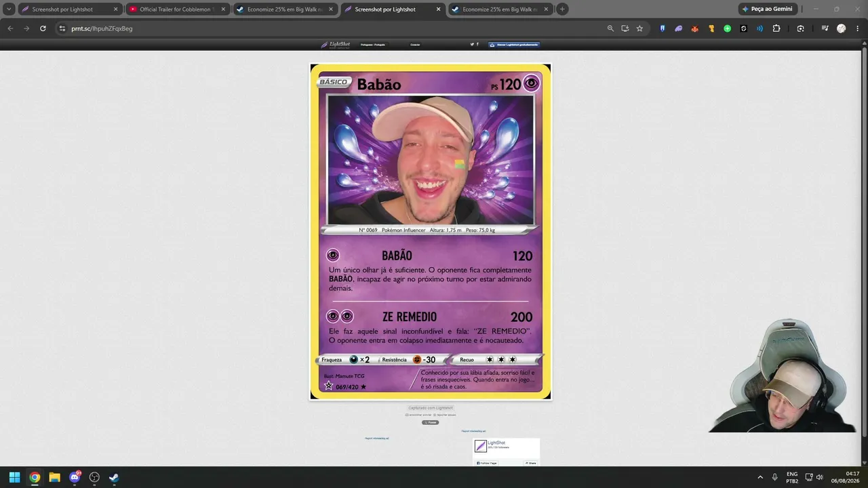
Task: Open File Explorer from the taskbar
Action: click(x=54, y=477)
